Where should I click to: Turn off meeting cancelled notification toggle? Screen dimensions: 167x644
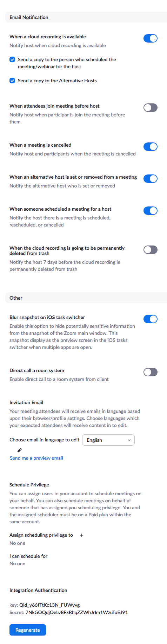click(x=151, y=147)
